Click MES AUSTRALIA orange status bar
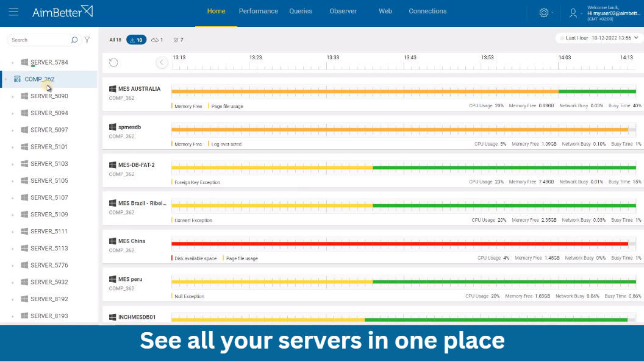This screenshot has height=362, width=644. point(365,91)
